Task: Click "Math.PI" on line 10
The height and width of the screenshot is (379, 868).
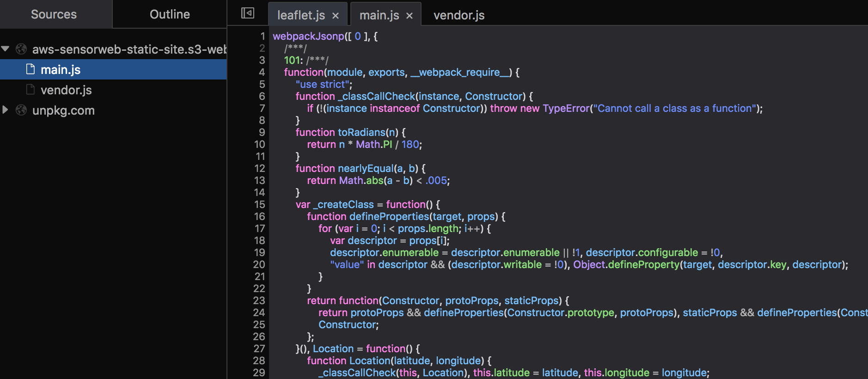Action: point(374,144)
